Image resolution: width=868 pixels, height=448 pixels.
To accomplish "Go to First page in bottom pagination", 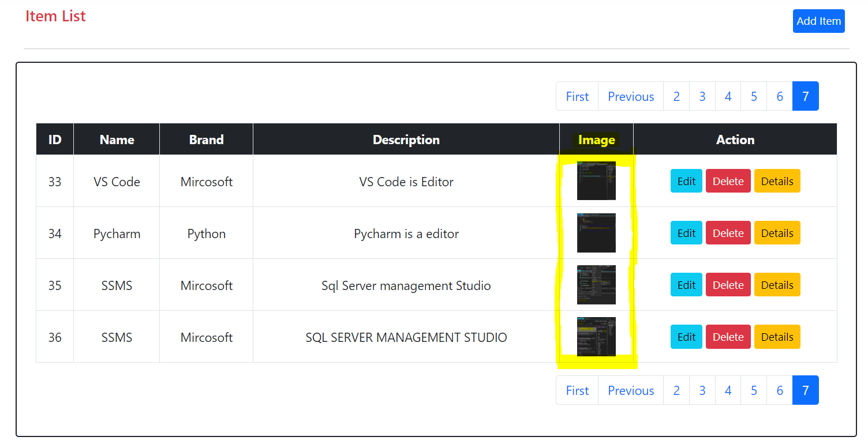I will [x=577, y=390].
